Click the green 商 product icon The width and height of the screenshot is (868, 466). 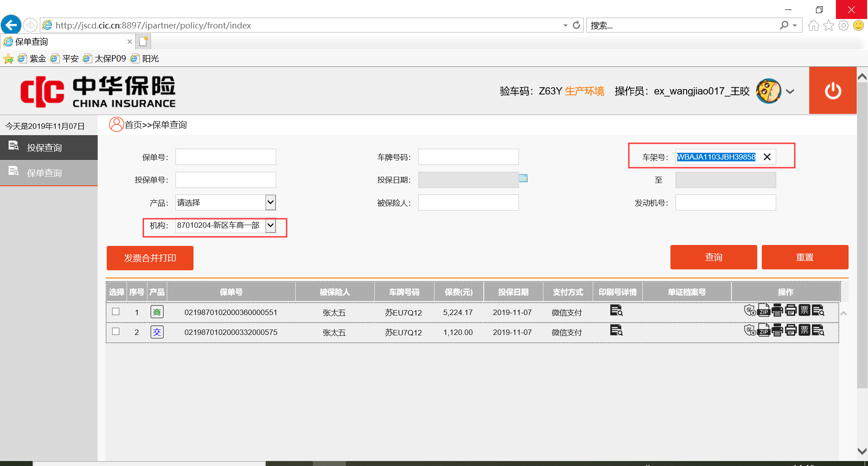pyautogui.click(x=157, y=312)
